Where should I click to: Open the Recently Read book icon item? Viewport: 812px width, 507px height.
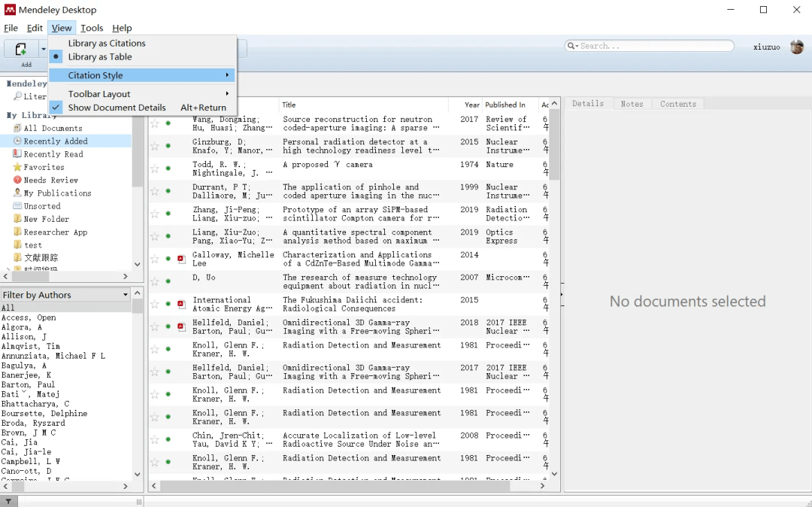click(x=17, y=153)
